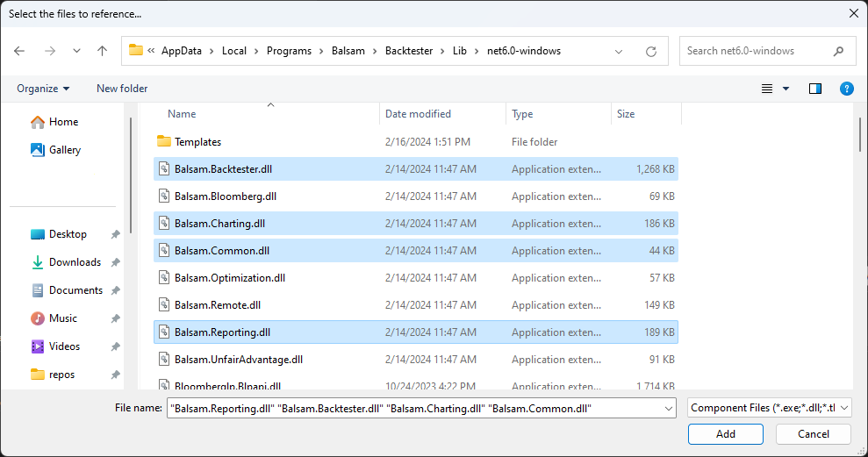
Task: Select Balsam.Charting.dll file
Action: click(416, 224)
